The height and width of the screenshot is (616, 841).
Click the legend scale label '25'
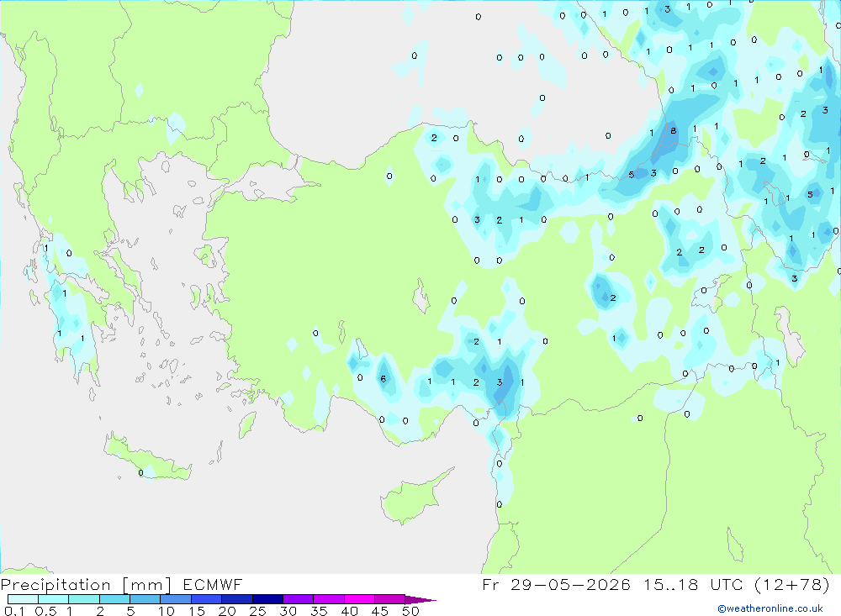[257, 611]
